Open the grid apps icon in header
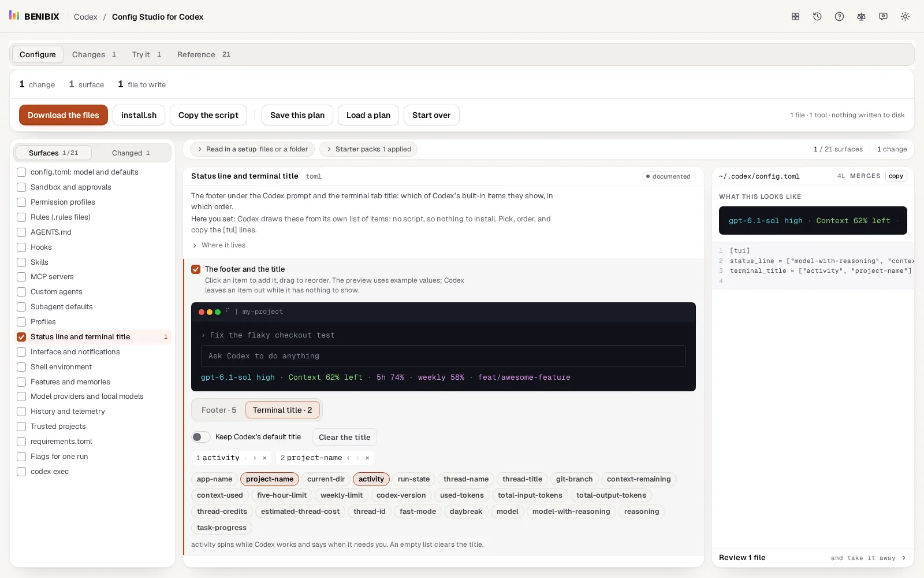 [795, 17]
